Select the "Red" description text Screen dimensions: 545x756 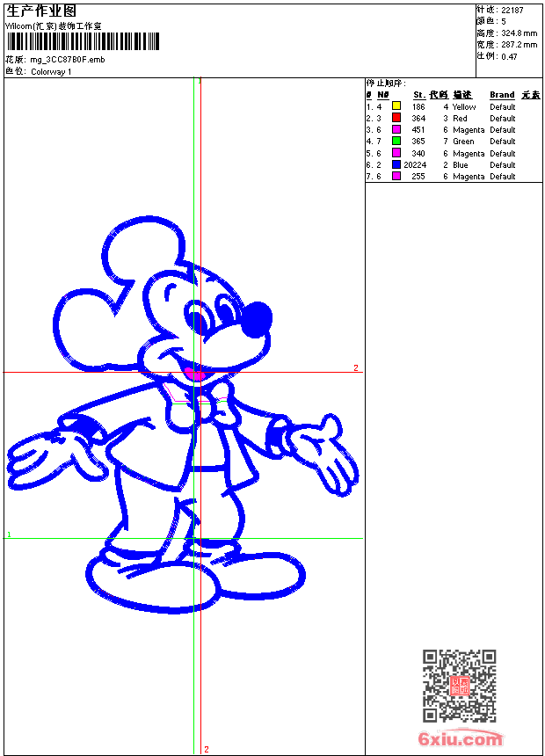460,118
